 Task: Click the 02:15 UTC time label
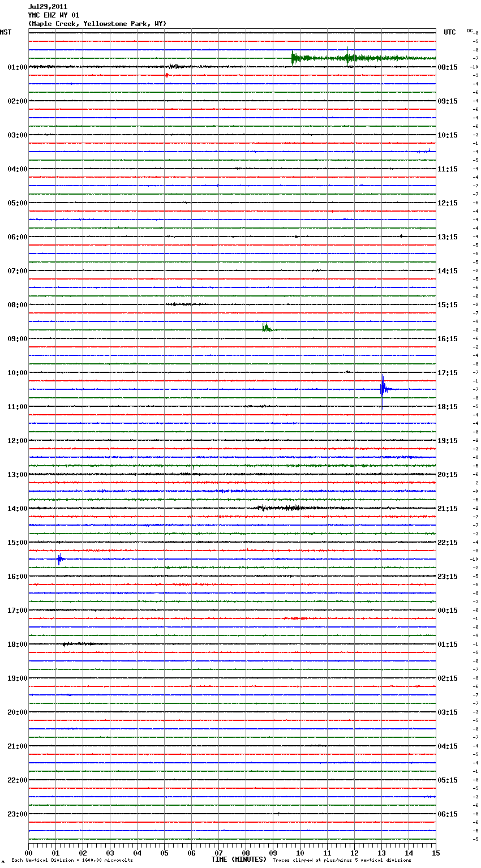click(448, 678)
